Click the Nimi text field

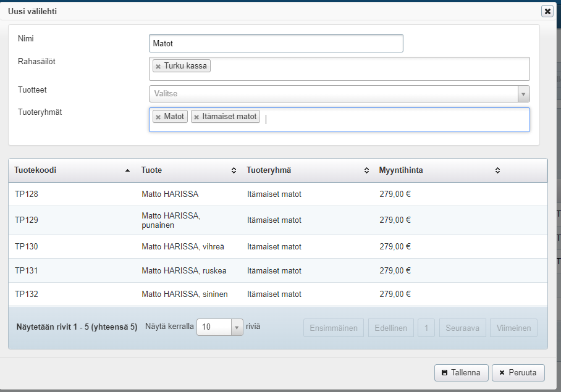276,43
